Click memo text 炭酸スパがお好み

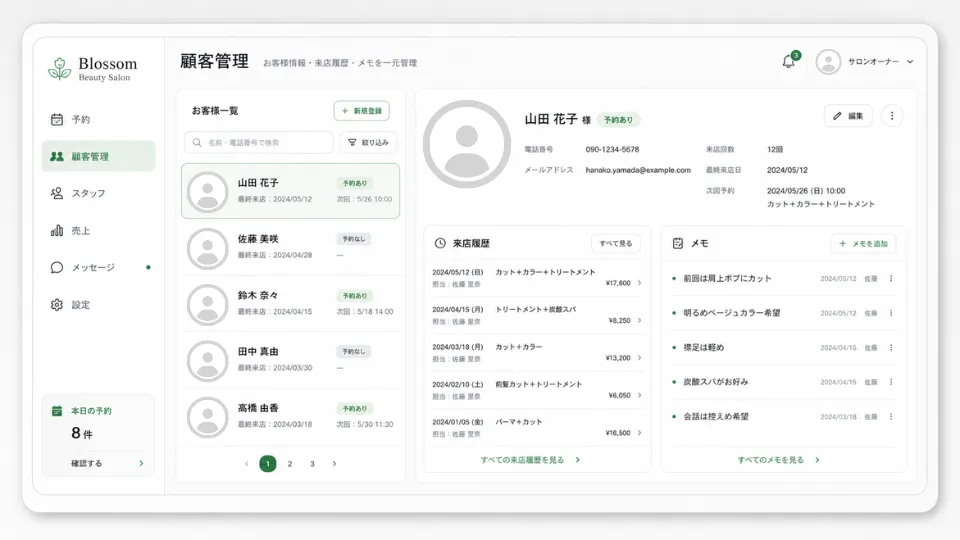tap(716, 381)
